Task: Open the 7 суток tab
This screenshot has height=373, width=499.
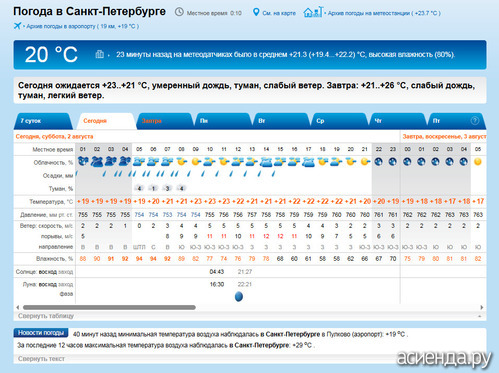Action: (43, 121)
